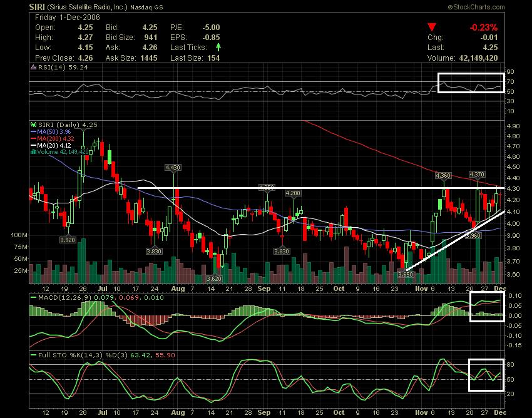Click the Bid Size value 941

pos(151,38)
